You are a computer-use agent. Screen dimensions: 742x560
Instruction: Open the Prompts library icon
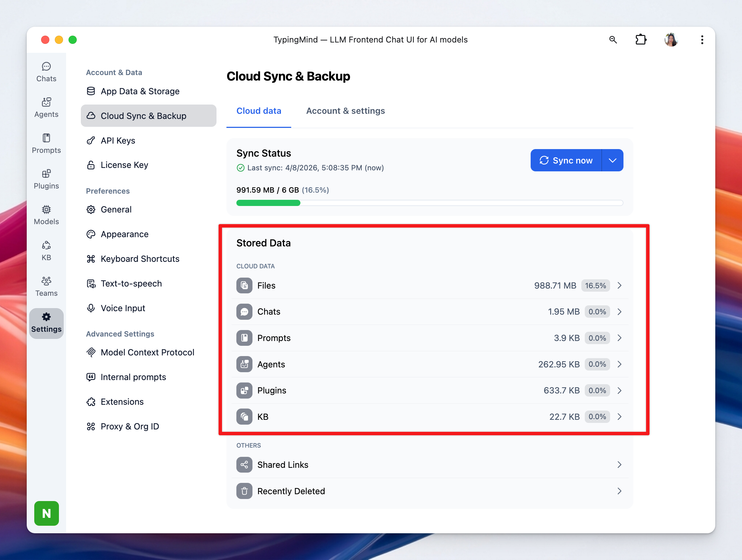pos(46,144)
